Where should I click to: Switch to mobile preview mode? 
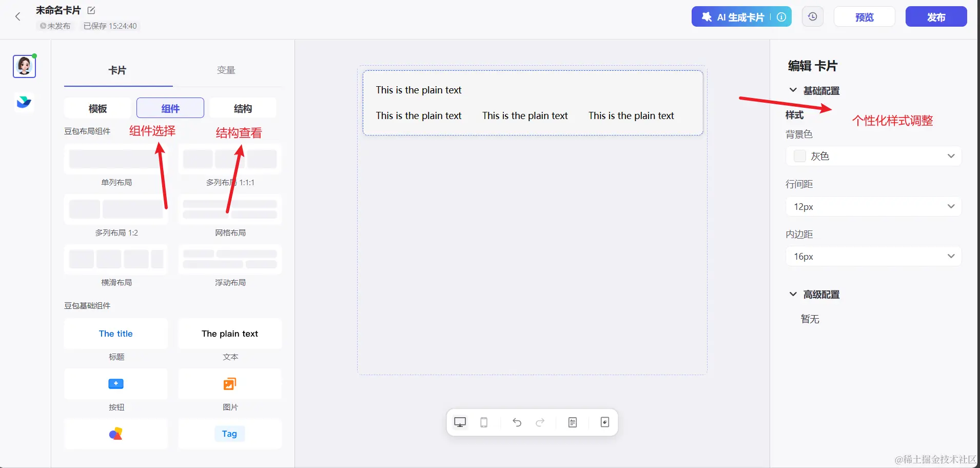pyautogui.click(x=484, y=422)
